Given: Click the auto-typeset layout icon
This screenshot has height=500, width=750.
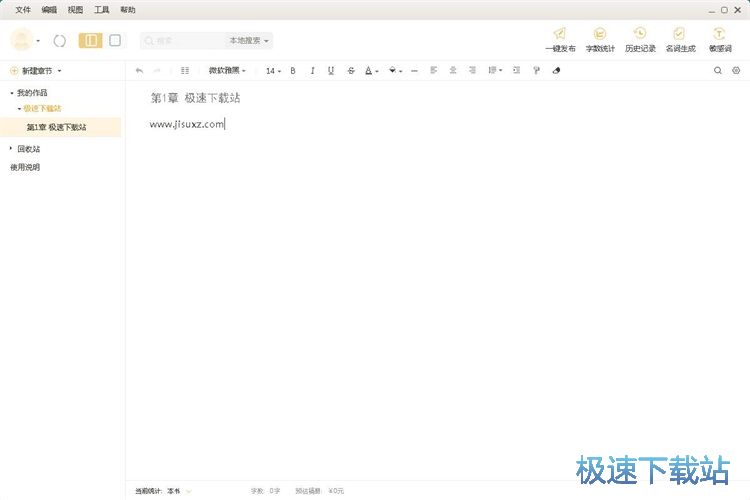Looking at the screenshot, I should (185, 71).
